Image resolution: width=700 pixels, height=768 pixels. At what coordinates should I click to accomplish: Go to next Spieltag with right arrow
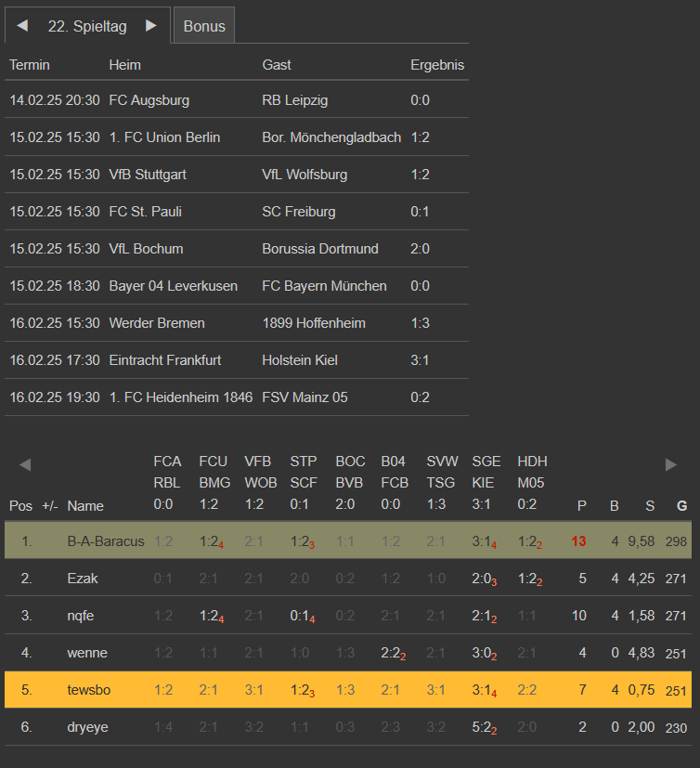(x=150, y=26)
